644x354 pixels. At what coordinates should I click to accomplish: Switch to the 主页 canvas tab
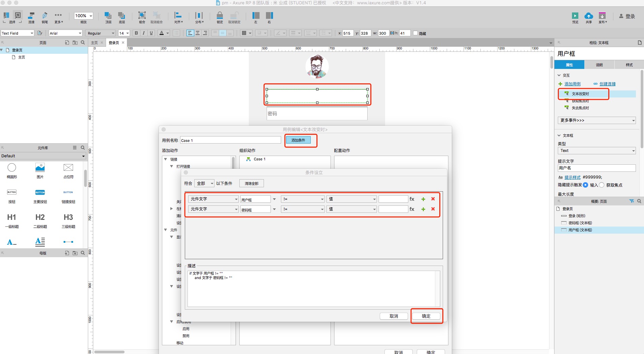(95, 43)
